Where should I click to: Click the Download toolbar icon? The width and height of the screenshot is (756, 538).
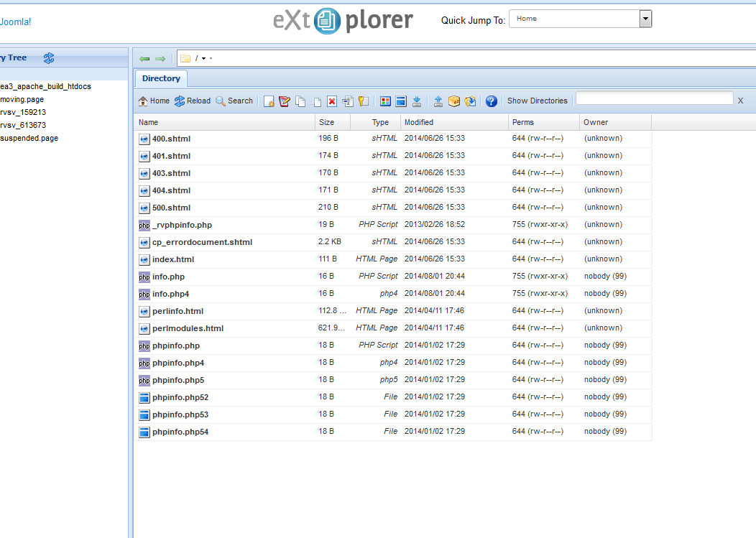(417, 101)
